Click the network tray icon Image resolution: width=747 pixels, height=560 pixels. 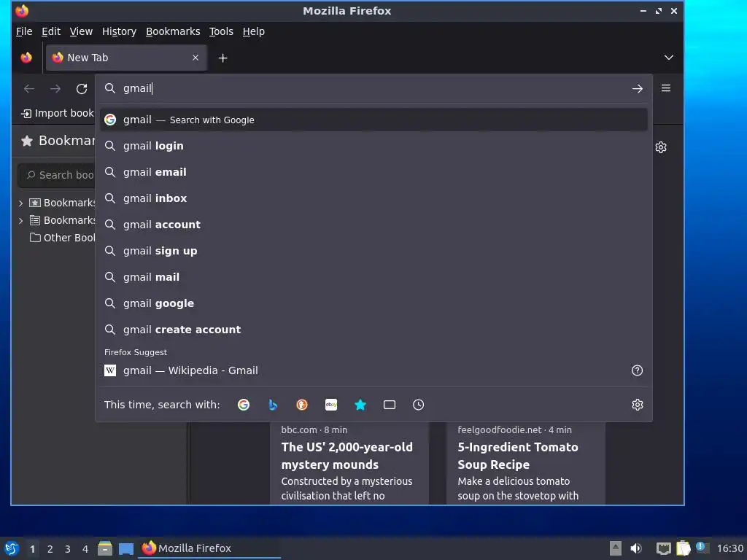(664, 548)
